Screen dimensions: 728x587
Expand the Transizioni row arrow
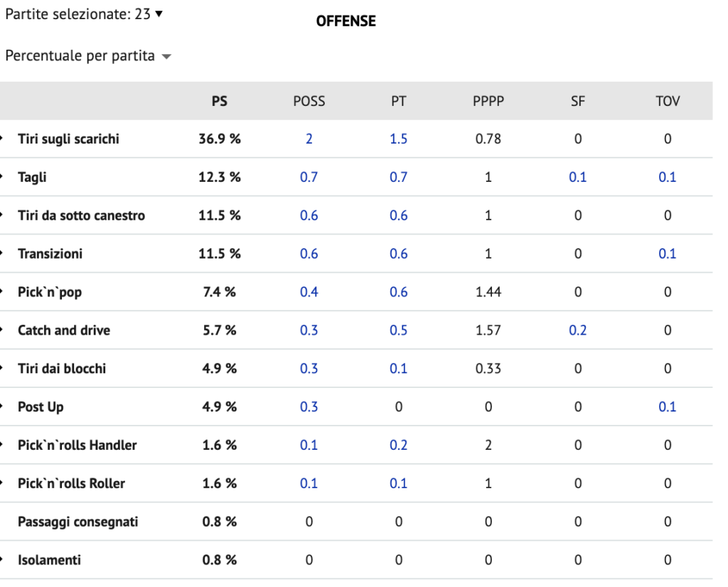(2, 254)
